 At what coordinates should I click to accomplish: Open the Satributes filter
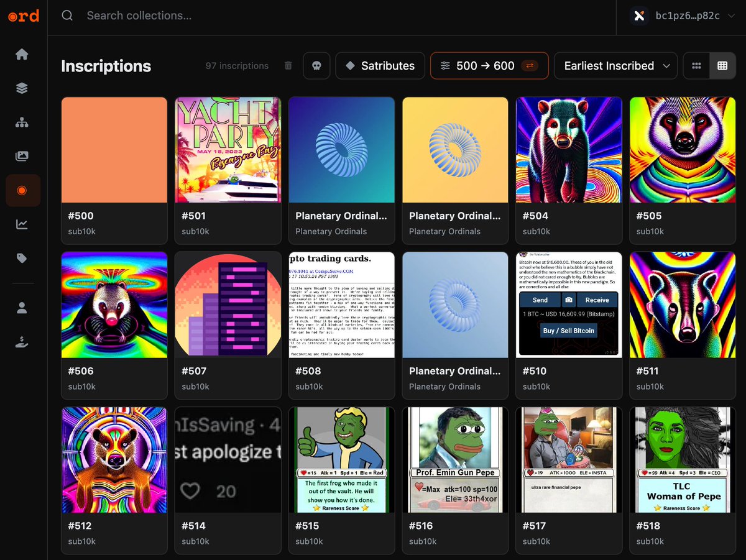tap(380, 66)
